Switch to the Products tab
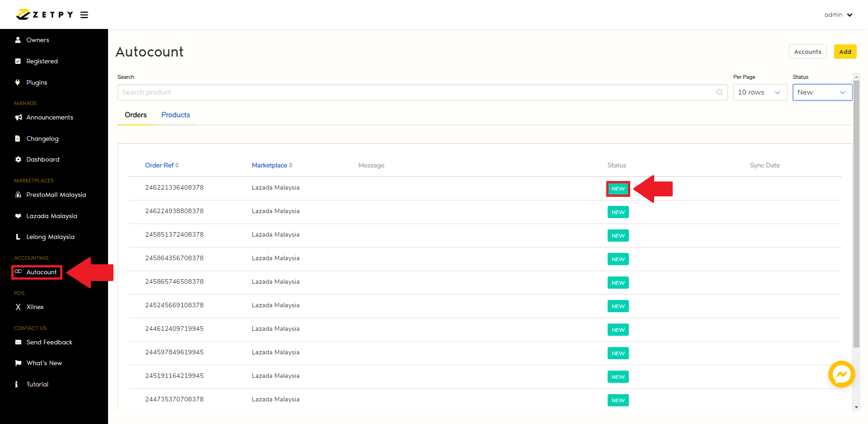868x424 pixels. 175,115
